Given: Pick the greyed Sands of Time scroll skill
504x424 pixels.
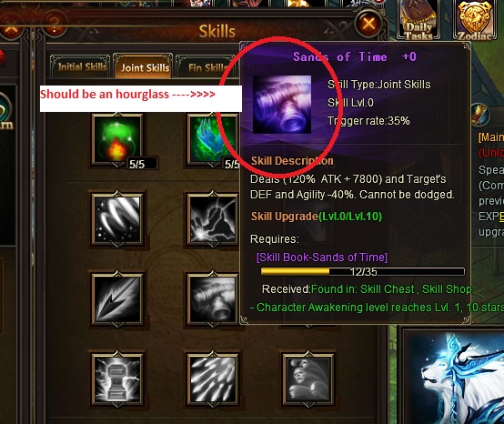Looking at the screenshot, I should pyautogui.click(x=212, y=299).
